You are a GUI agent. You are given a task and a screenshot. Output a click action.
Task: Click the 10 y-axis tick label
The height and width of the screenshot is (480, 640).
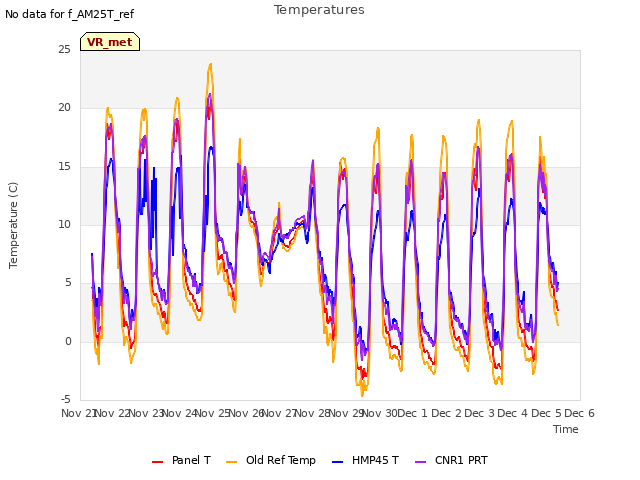[x=64, y=224]
